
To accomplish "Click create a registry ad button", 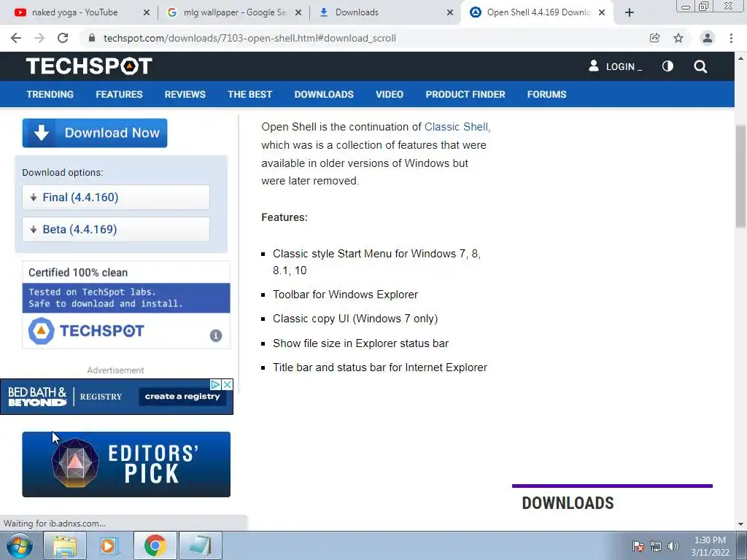I will tap(182, 396).
